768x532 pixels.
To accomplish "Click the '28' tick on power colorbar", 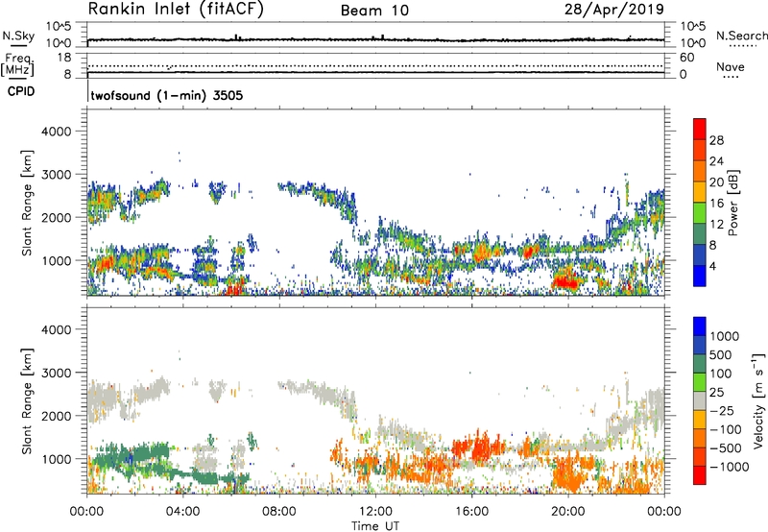I will [x=716, y=140].
